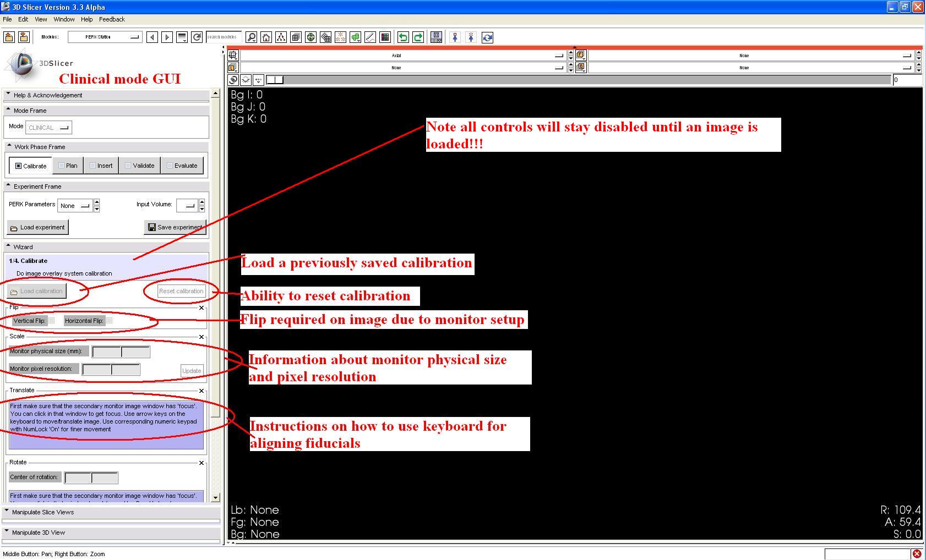
Task: Click the Redo arrow icon
Action: tap(418, 37)
